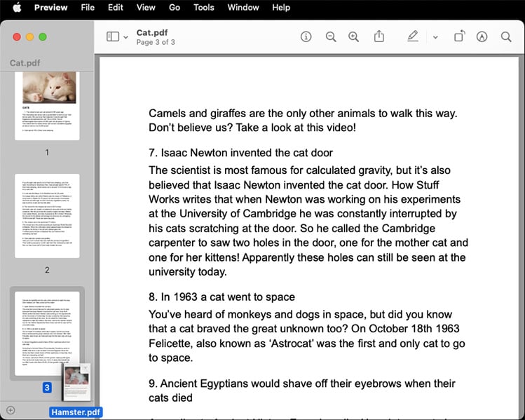Click the line 'Camels and giraffes are the only'

(303, 113)
